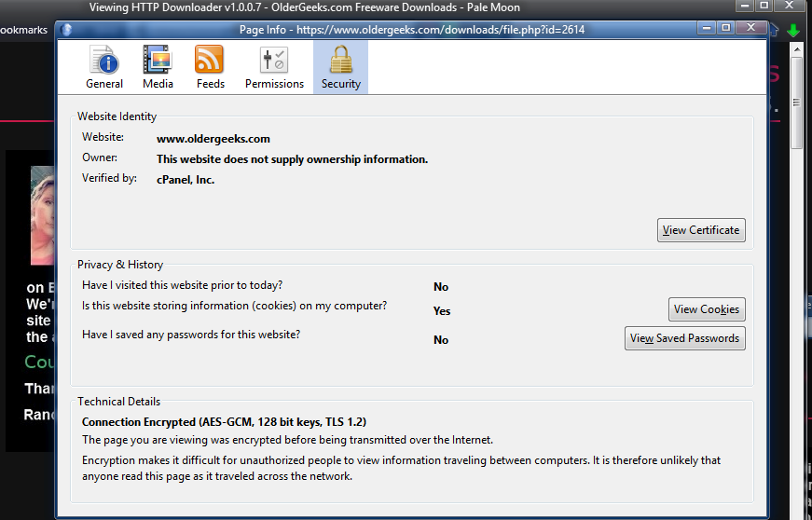Image resolution: width=812 pixels, height=520 pixels.
Task: Maximize the Pale Moon browser window
Action: point(764,6)
